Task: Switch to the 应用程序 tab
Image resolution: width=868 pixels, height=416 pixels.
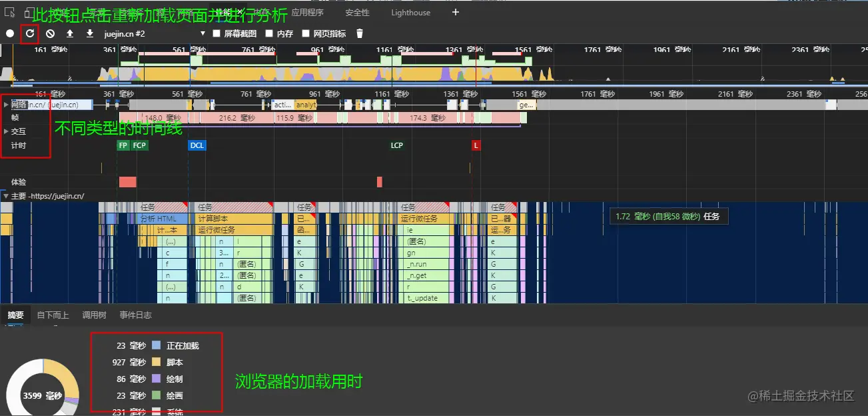Action: click(308, 13)
